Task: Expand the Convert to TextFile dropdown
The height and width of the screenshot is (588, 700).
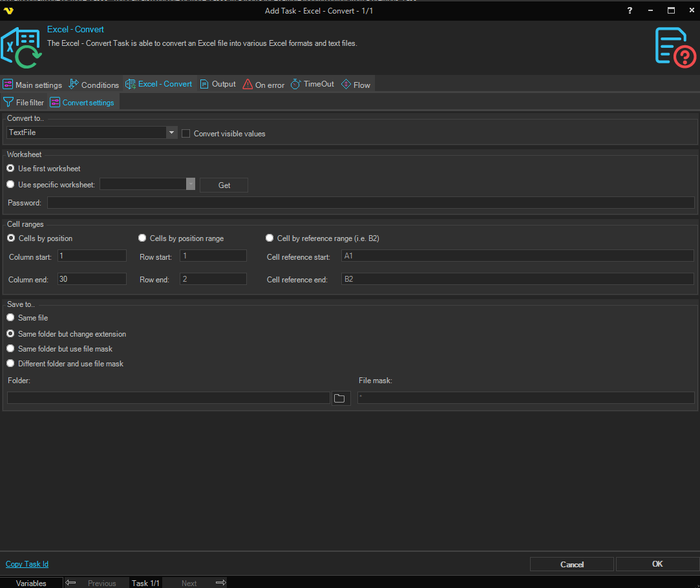Action: 171,132
